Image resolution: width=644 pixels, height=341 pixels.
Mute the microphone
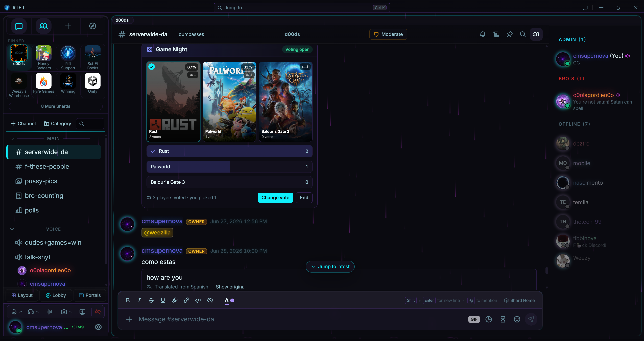(14, 311)
